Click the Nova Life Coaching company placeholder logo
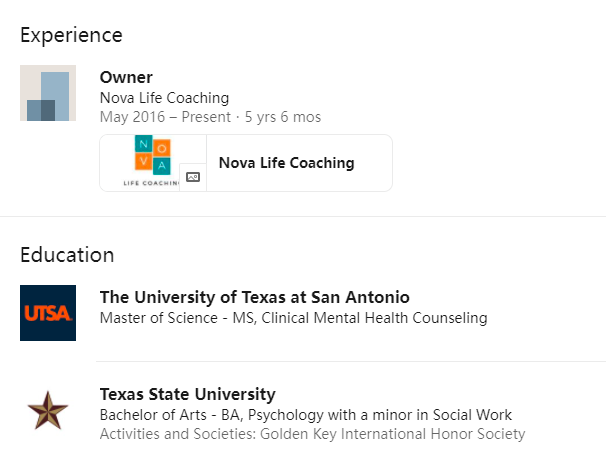Viewport: 606px width, 457px height. tap(48, 93)
